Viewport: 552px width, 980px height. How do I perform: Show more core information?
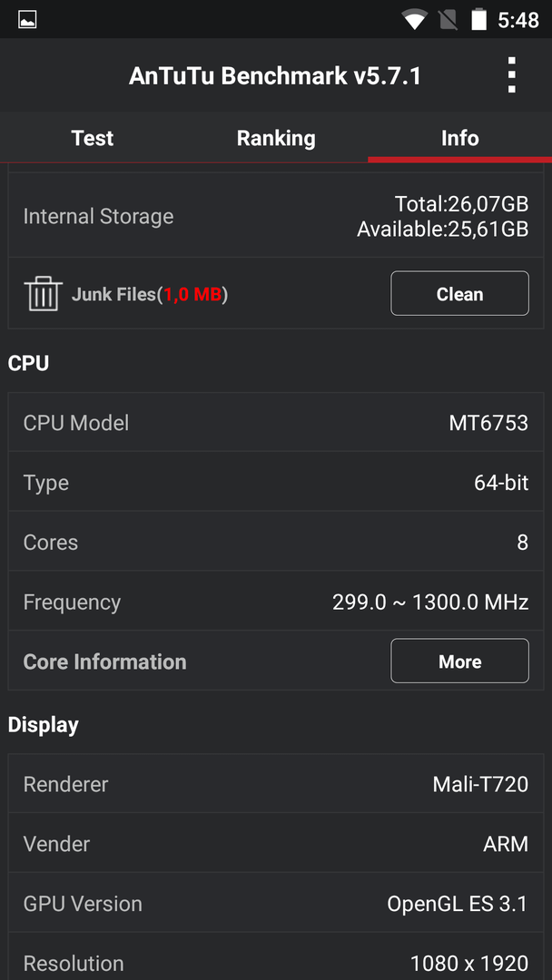pyautogui.click(x=459, y=661)
